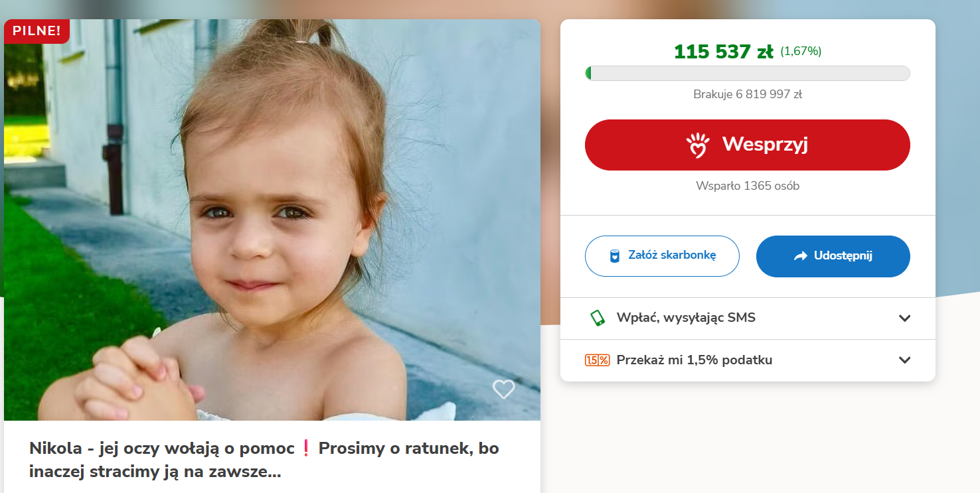Screen dimensions: 980x493
Task: Click the orange 1,5% tax icon
Action: tap(597, 360)
